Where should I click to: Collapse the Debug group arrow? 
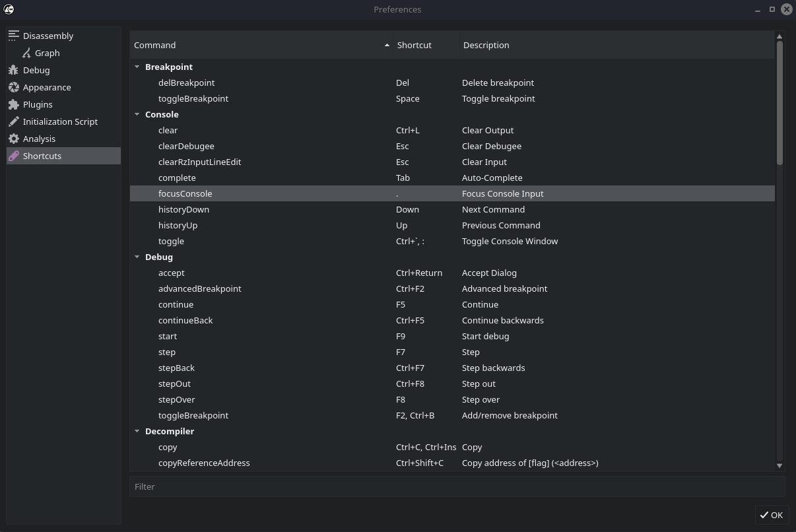[x=137, y=257]
